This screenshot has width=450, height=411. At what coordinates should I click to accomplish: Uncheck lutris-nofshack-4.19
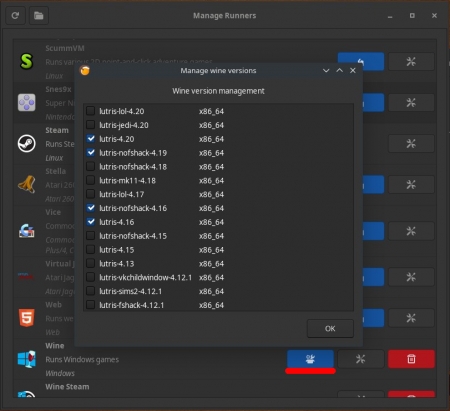(90, 153)
